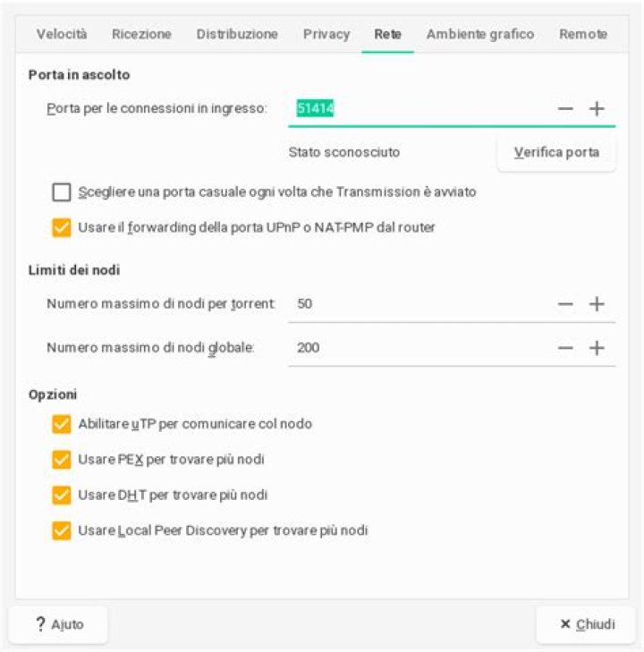The height and width of the screenshot is (652, 644).
Task: Increase maximum nodes per torrent with plus
Action: click(597, 304)
